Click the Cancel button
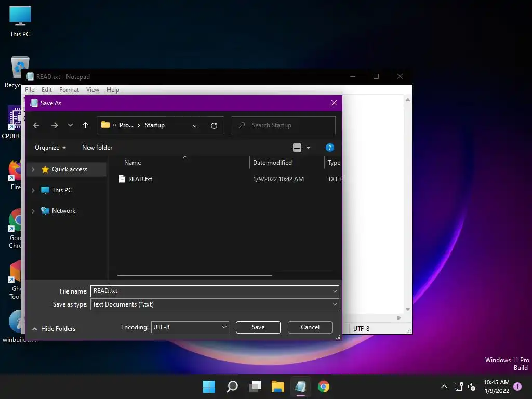Image resolution: width=532 pixels, height=399 pixels. tap(310, 327)
